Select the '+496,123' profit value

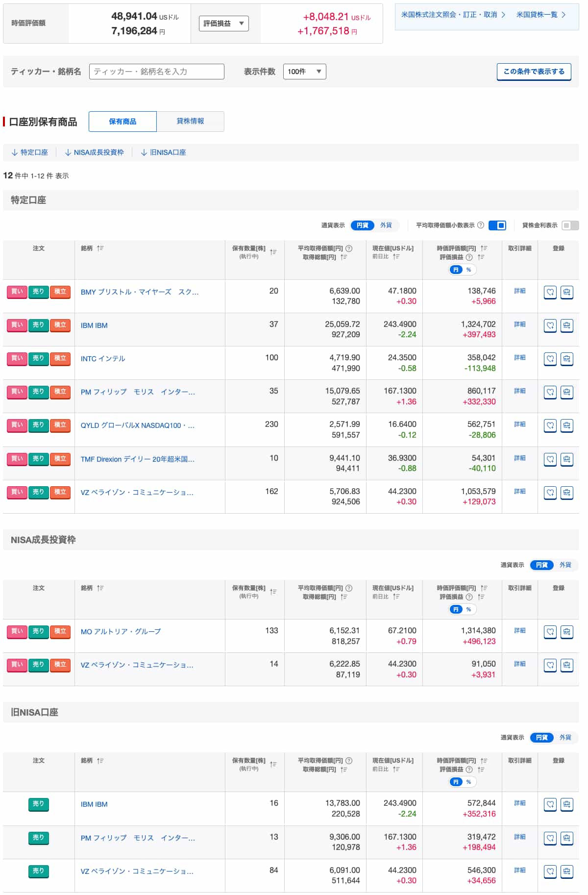(479, 642)
